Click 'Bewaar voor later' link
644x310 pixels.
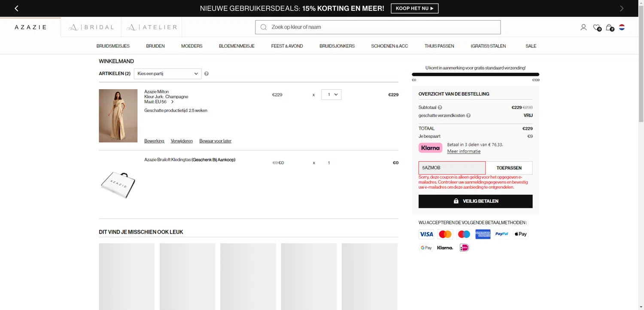tap(215, 141)
